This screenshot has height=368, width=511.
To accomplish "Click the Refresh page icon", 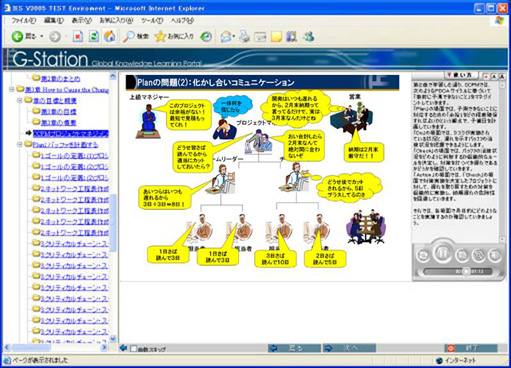I will [x=94, y=36].
